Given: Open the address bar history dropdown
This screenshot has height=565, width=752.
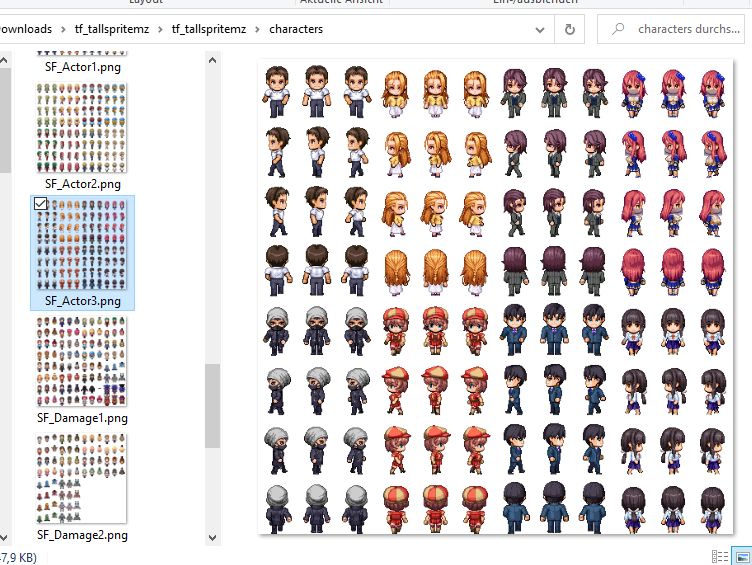Looking at the screenshot, I should [540, 30].
